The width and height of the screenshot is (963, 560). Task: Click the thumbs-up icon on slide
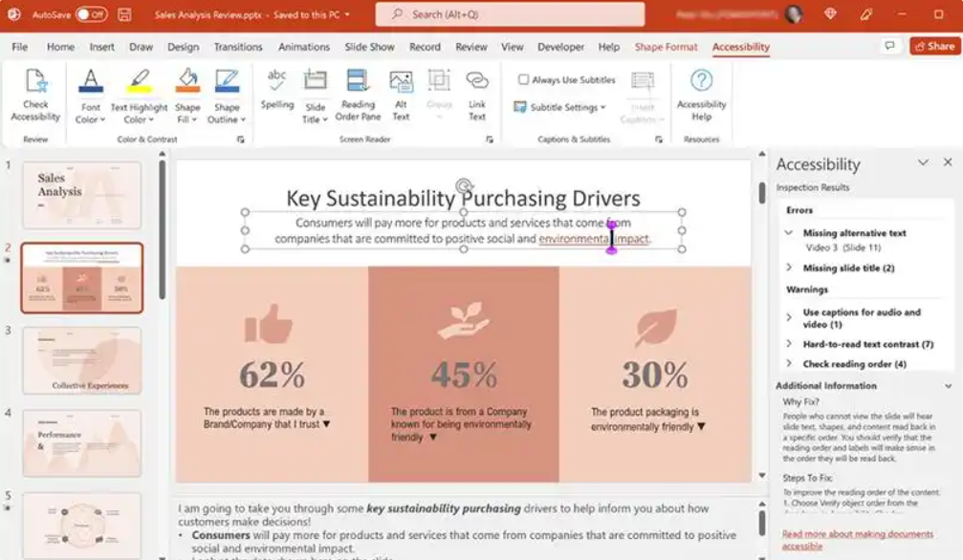(269, 323)
